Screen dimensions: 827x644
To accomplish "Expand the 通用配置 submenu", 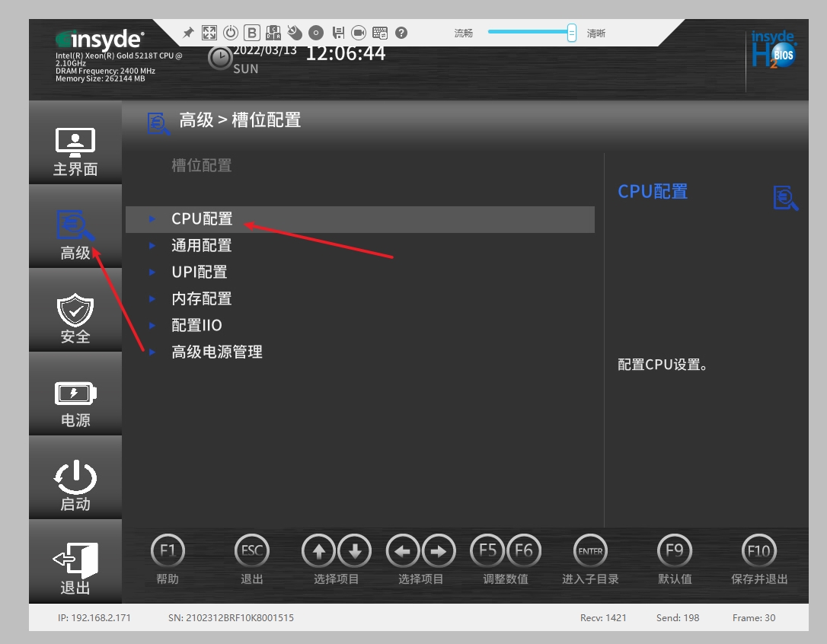I will pos(201,246).
